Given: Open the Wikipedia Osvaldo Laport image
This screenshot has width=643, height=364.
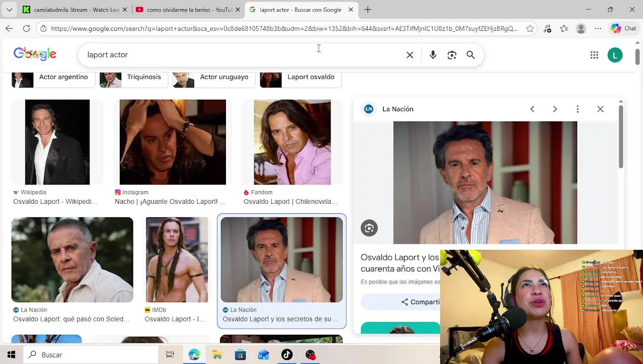Looking at the screenshot, I should (x=57, y=142).
